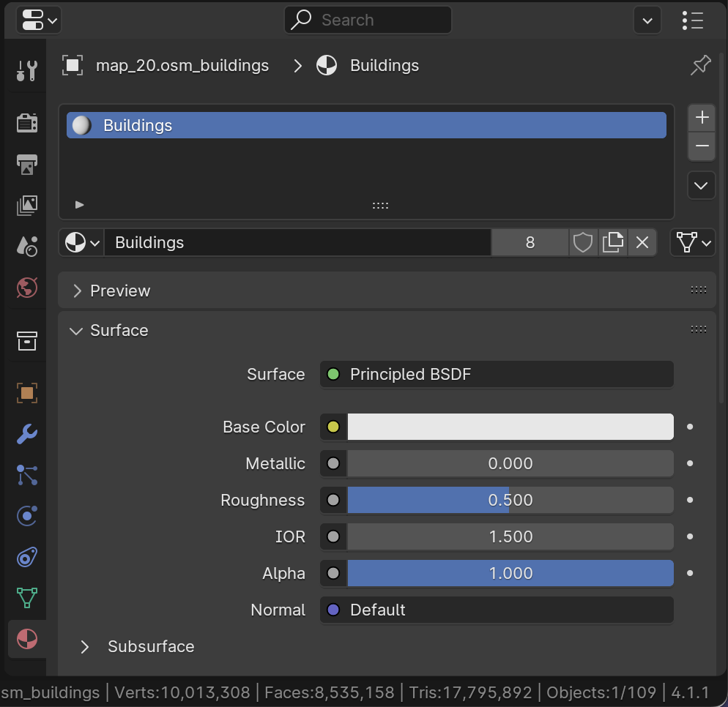
Task: Add a new material slot with plus
Action: coord(702,117)
